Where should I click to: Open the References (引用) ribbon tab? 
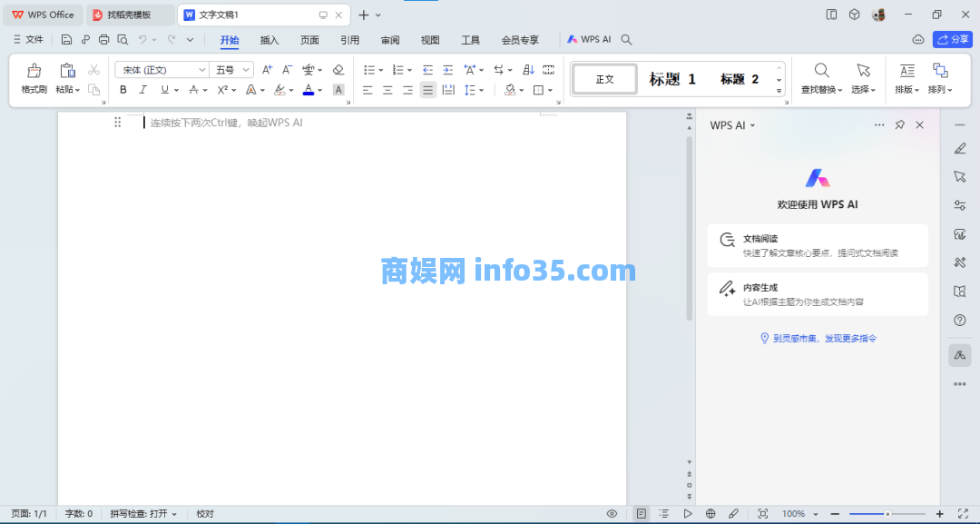[349, 40]
